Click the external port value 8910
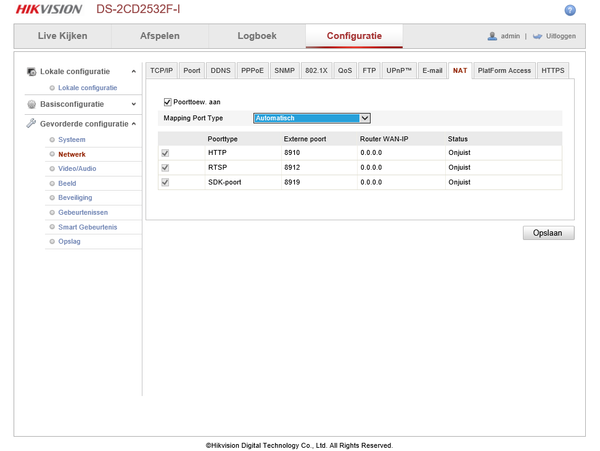Image resolution: width=600 pixels, height=451 pixels. click(x=292, y=153)
